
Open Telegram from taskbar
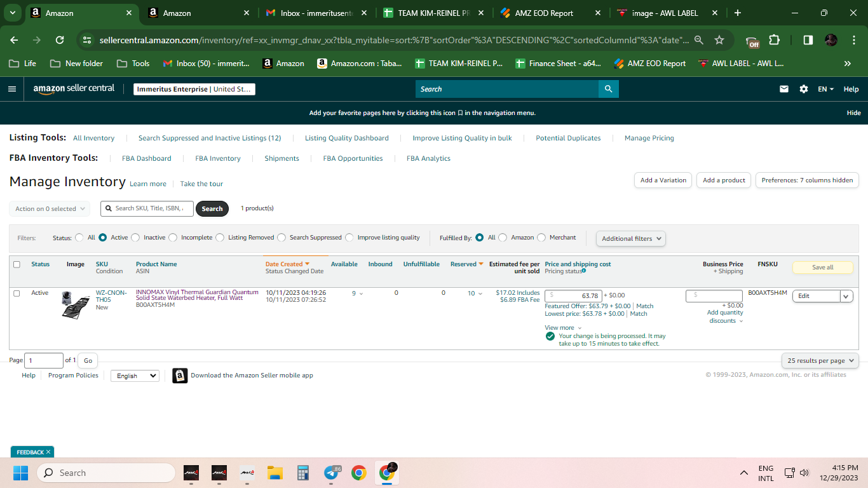(x=331, y=473)
